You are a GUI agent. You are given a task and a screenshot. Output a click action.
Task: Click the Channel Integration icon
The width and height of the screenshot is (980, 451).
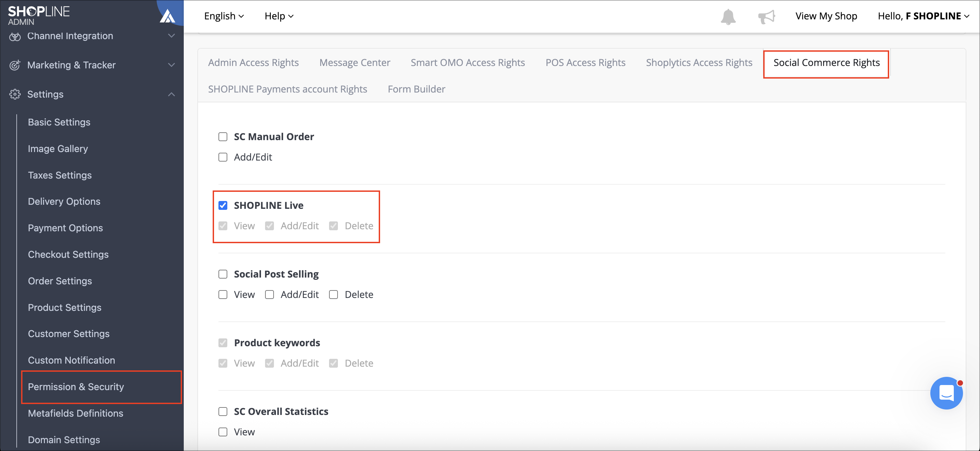(x=15, y=36)
